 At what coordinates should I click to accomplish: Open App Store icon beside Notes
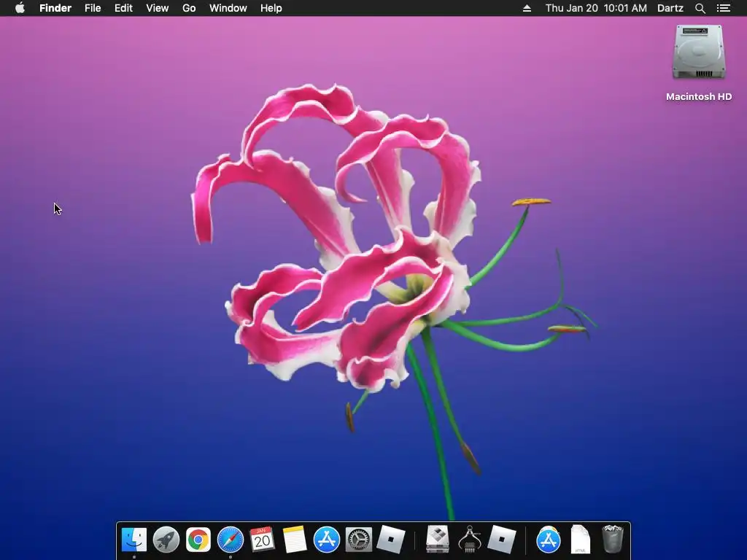click(x=327, y=540)
